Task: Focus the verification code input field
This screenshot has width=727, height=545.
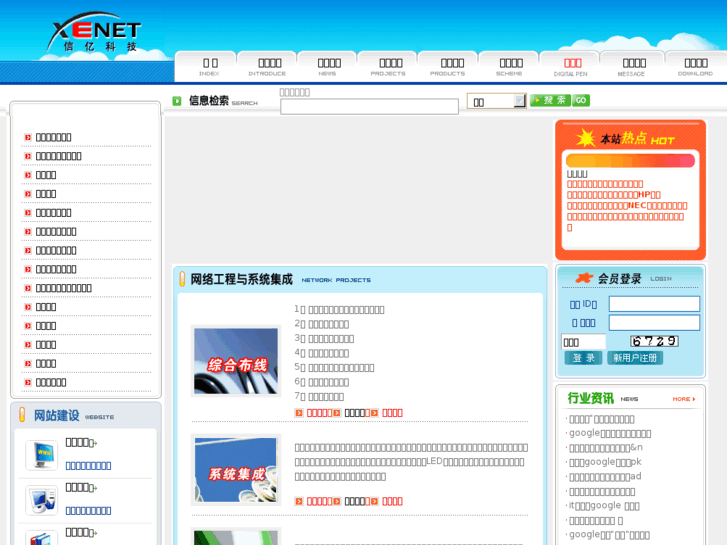Action: pos(583,342)
